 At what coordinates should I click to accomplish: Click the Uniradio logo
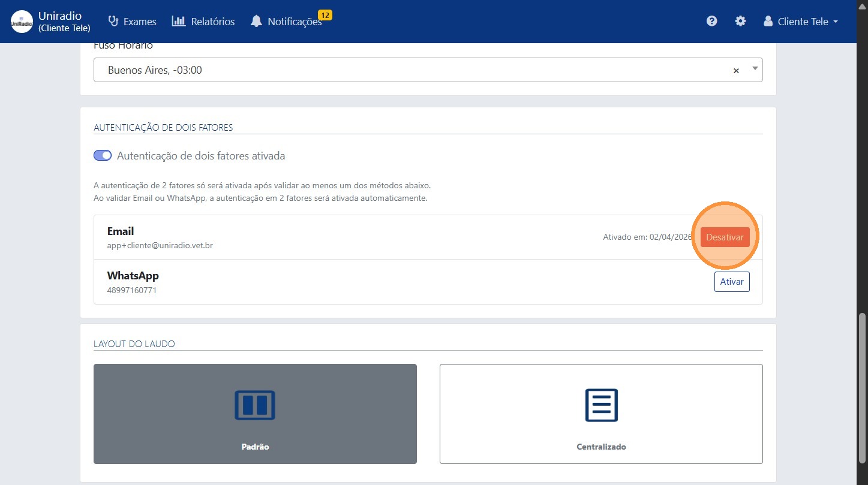21,22
